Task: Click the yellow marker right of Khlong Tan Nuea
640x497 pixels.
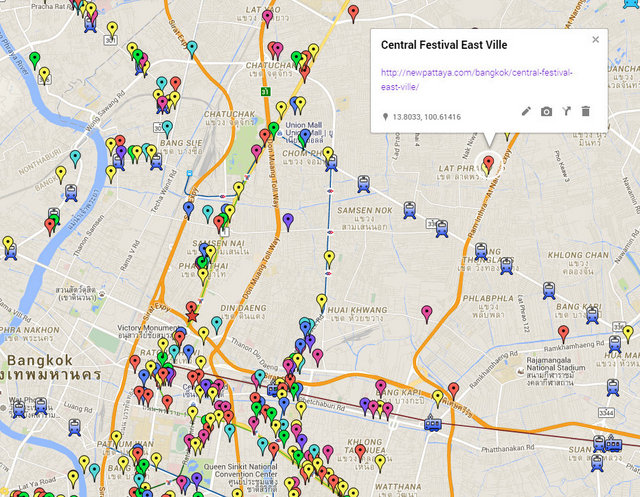Action: 380,464
